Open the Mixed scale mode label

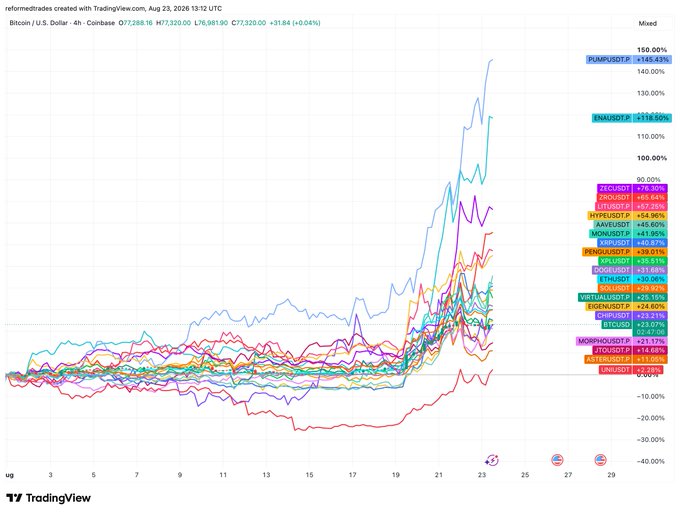(x=647, y=23)
